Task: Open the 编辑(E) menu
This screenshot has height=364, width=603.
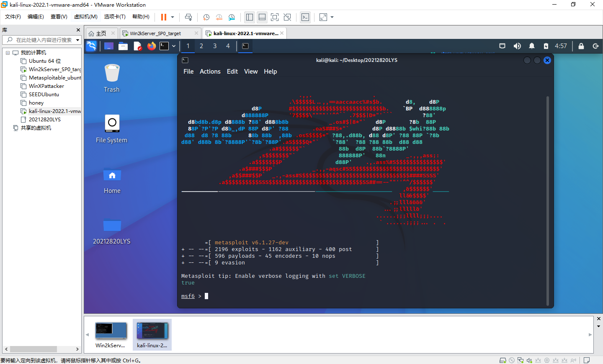Action: point(36,17)
